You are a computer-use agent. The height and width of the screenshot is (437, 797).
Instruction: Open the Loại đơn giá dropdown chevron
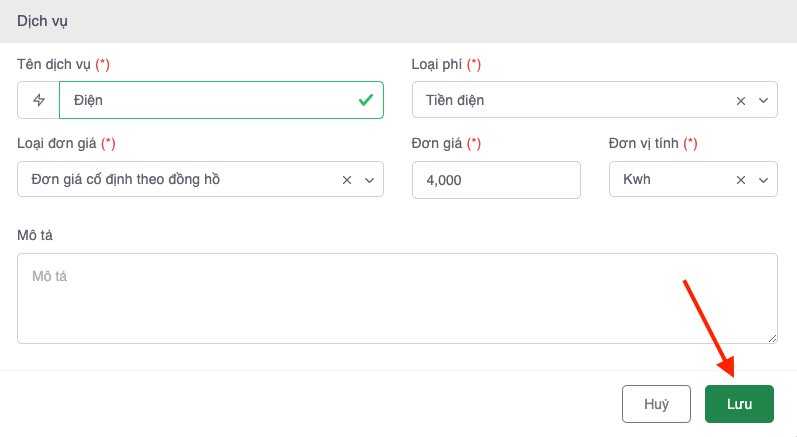click(x=369, y=180)
